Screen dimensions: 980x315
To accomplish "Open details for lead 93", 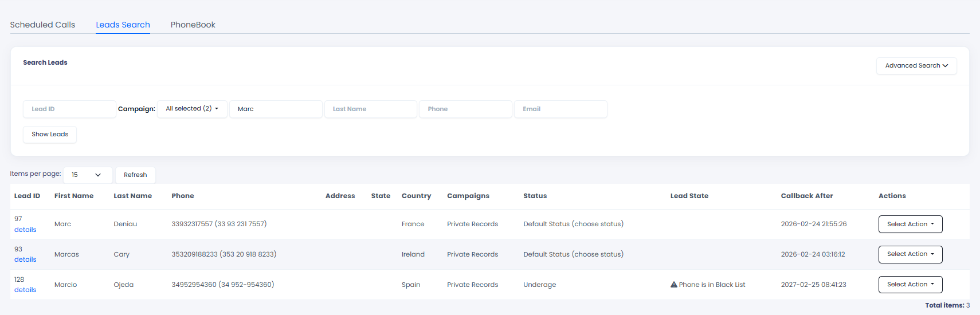I will (x=25, y=259).
